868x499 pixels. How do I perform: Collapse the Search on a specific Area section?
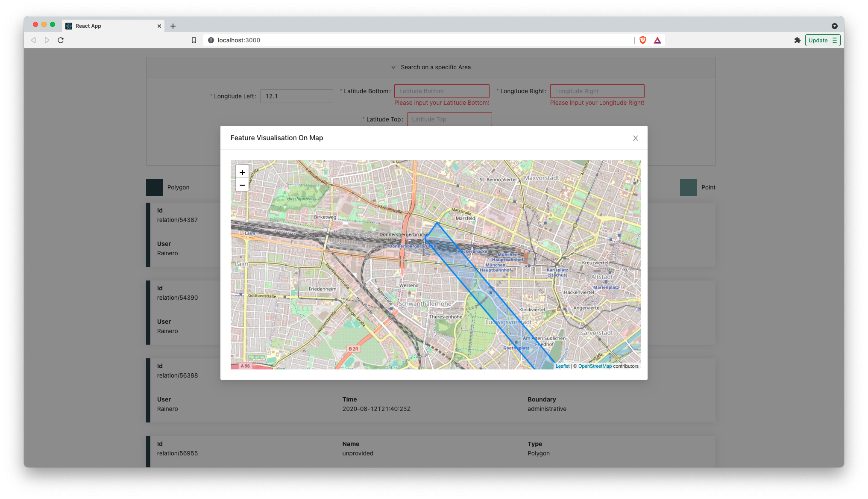[393, 67]
